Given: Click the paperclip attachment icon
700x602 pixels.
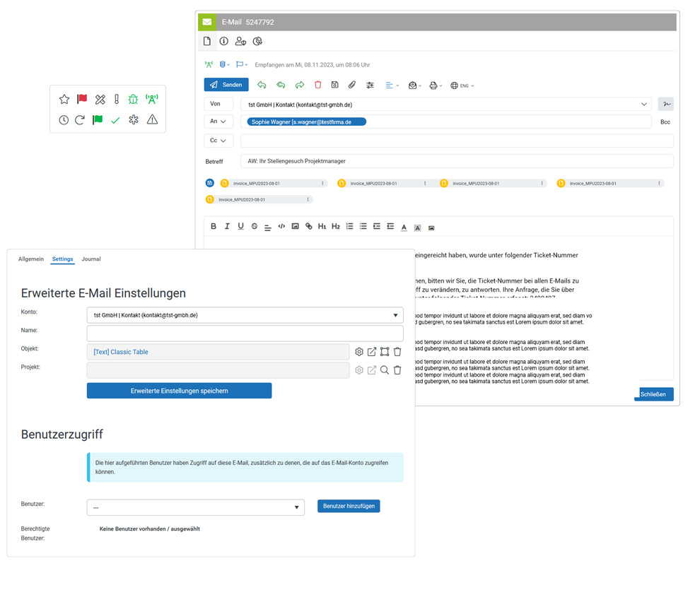Looking at the screenshot, I should click(351, 85).
